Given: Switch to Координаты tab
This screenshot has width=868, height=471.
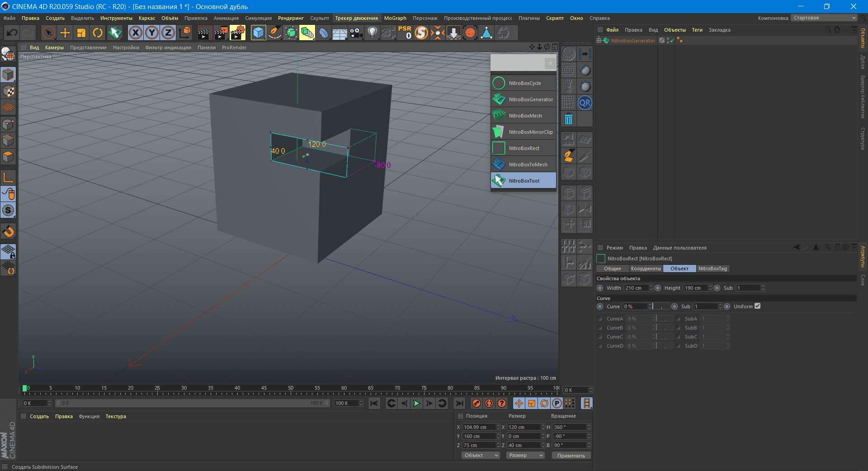Looking at the screenshot, I should (x=646, y=268).
